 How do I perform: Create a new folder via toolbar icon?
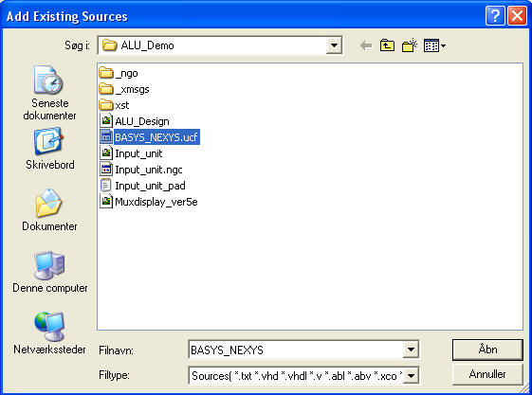[x=410, y=45]
